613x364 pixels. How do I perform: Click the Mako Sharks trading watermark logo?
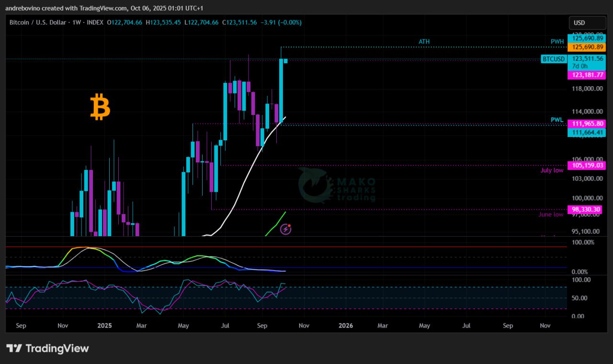[x=336, y=186]
